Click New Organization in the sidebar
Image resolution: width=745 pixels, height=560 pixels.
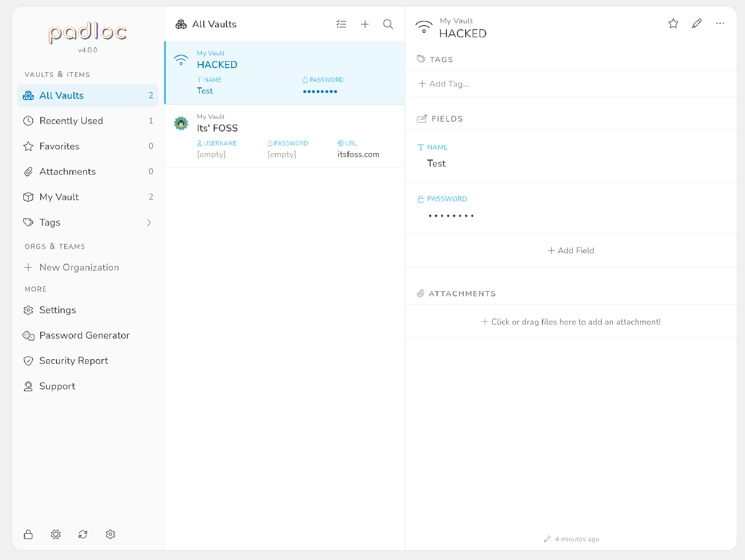pos(79,268)
